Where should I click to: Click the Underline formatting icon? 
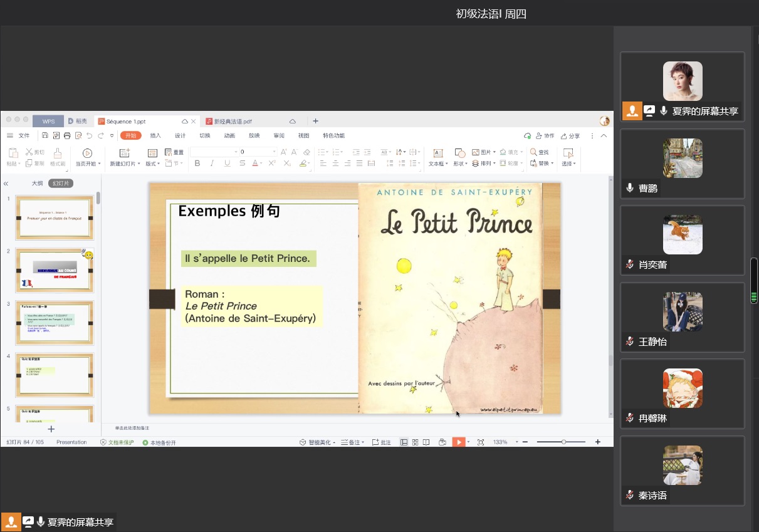click(227, 164)
